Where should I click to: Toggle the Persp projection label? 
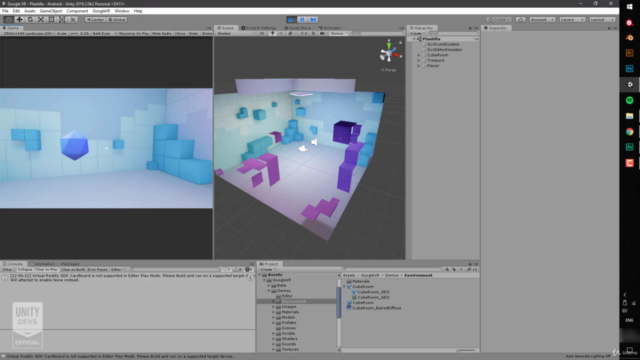coord(389,70)
